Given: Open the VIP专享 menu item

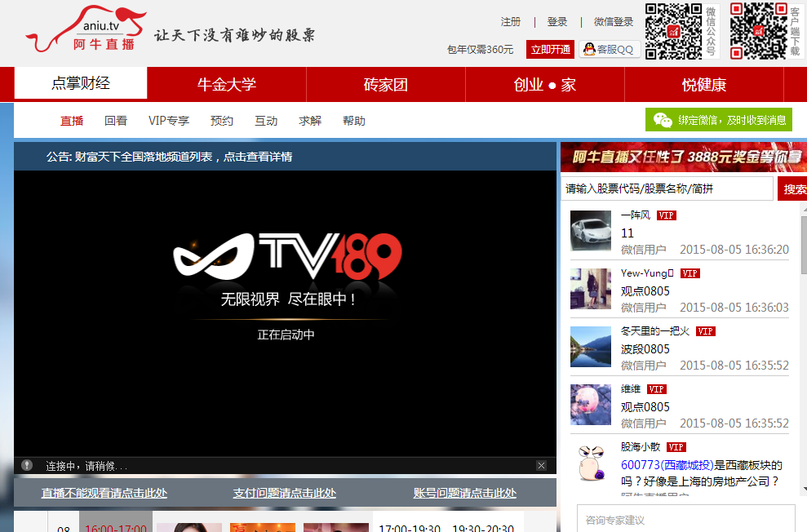Looking at the screenshot, I should (169, 121).
